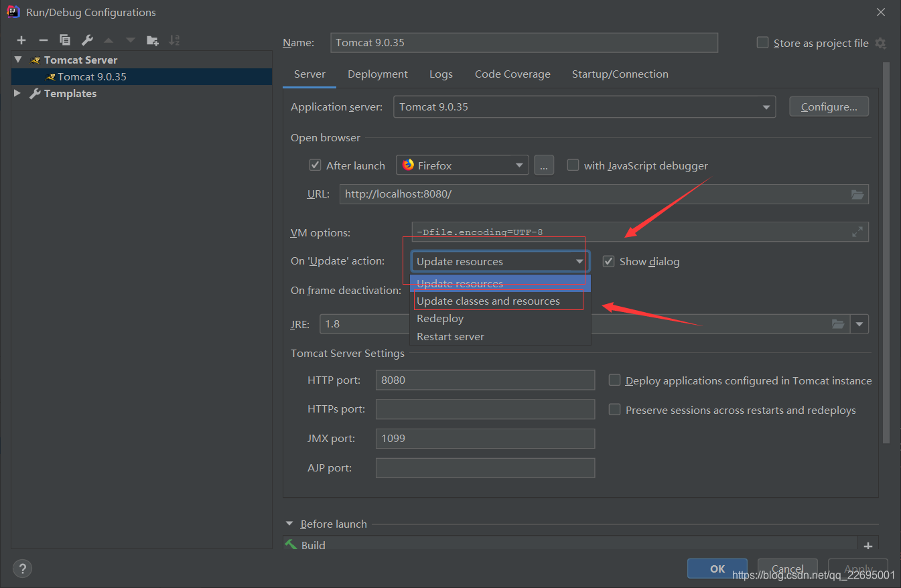Image resolution: width=901 pixels, height=588 pixels.
Task: Switch to the Deployment tab
Action: (x=378, y=74)
